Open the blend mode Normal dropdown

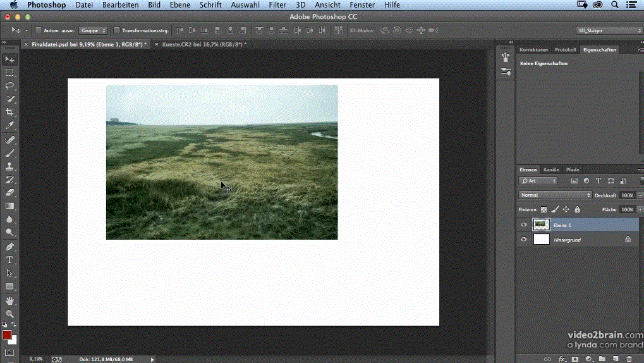tap(555, 195)
